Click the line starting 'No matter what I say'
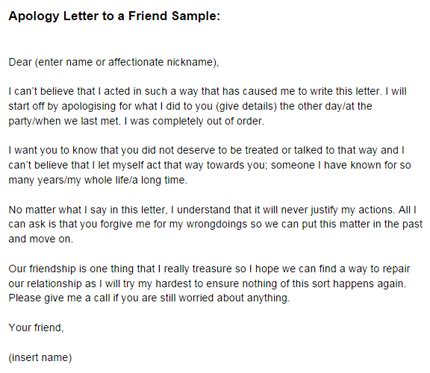 (x=213, y=210)
